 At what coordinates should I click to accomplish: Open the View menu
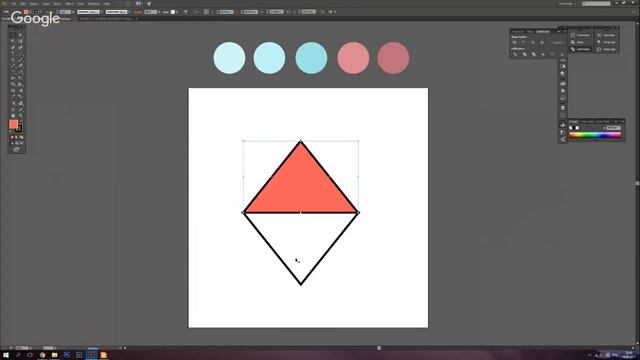click(x=80, y=4)
